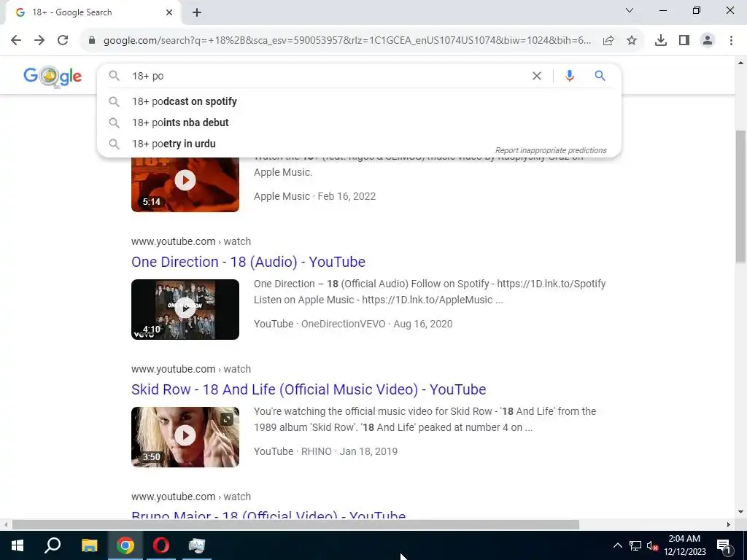Screen dimensions: 747x560
Task: Choose suggestion '18+ poetry in urdu'
Action: (x=359, y=144)
